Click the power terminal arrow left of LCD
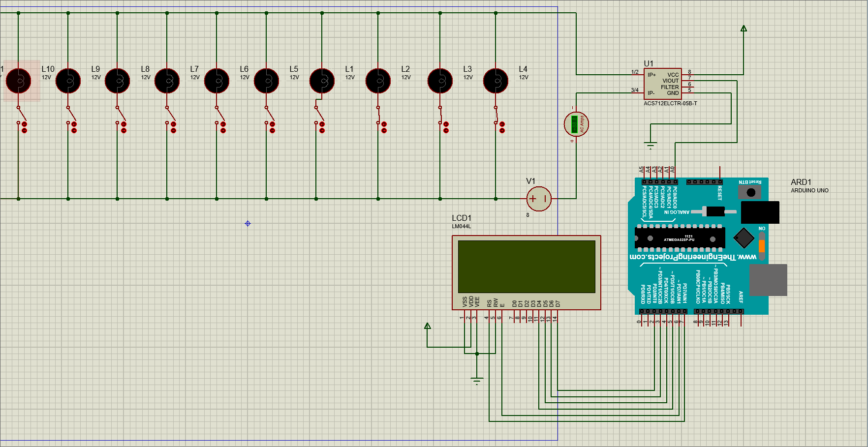The width and height of the screenshot is (868, 447). pyautogui.click(x=428, y=326)
